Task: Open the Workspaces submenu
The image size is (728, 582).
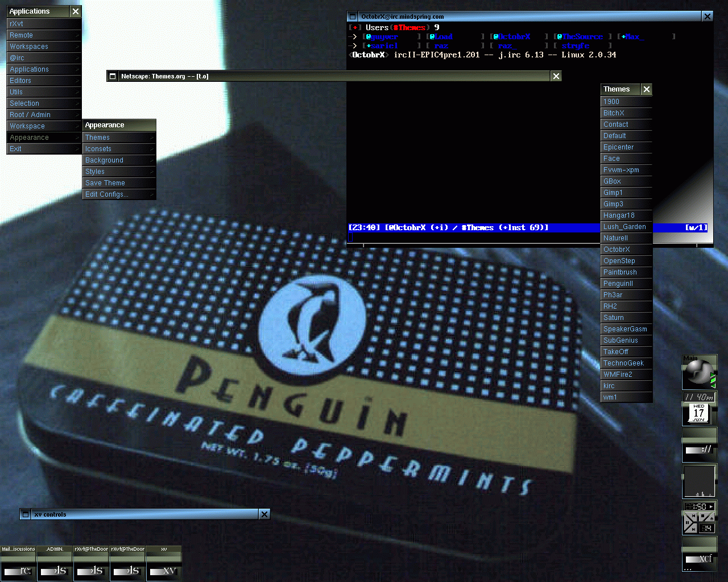Action: click(44, 47)
